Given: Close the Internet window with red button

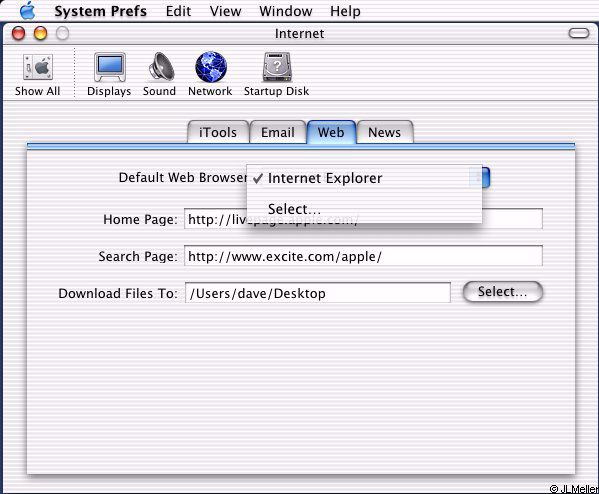Looking at the screenshot, I should (18, 33).
